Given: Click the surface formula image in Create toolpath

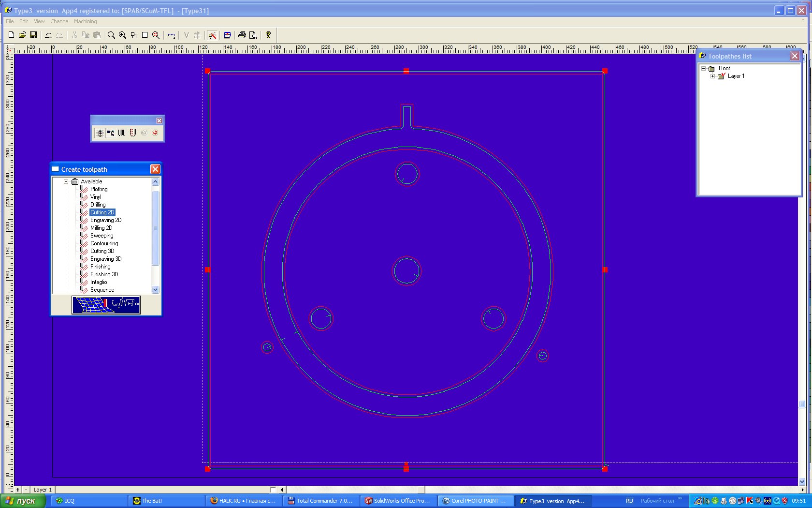Looking at the screenshot, I should coord(106,305).
